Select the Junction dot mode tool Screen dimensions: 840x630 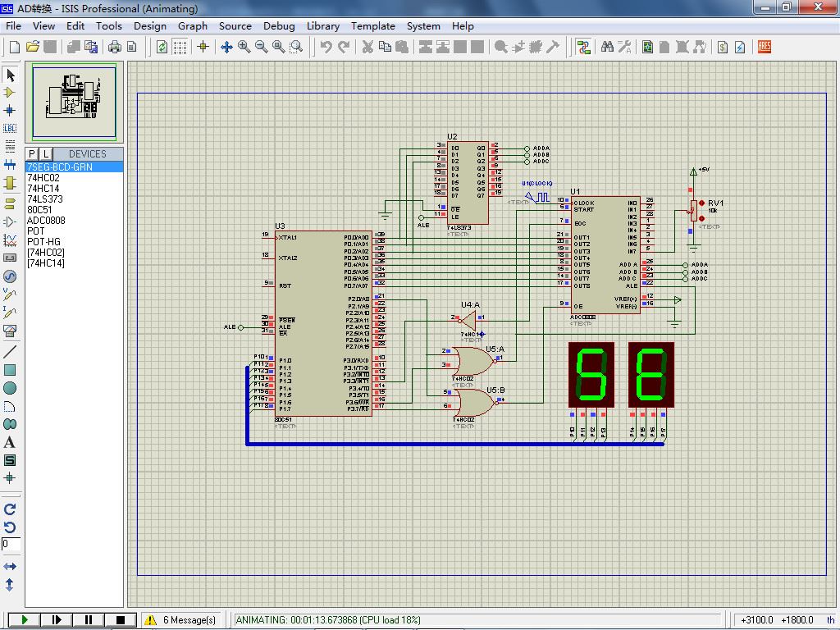(10, 111)
